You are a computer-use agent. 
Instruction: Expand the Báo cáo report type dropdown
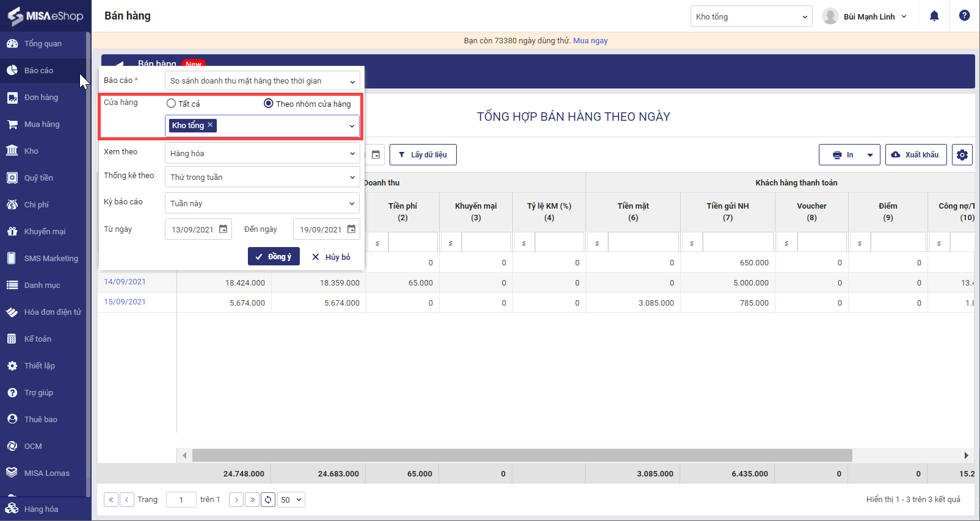[262, 81]
